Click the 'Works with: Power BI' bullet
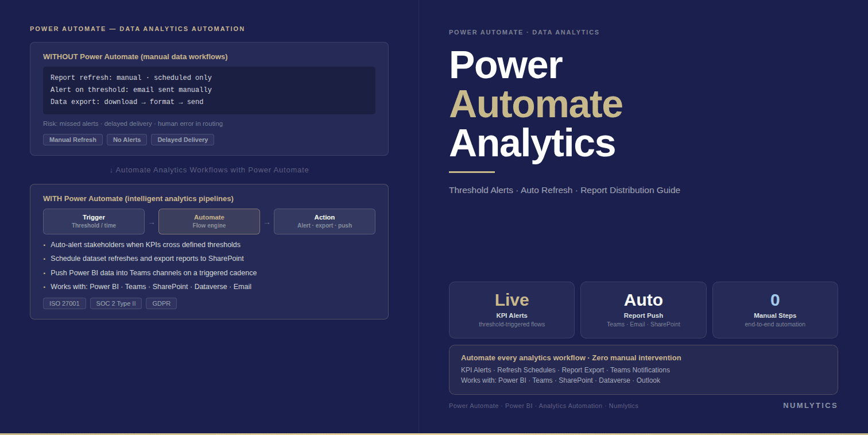This screenshot has height=435, width=868. click(x=151, y=287)
